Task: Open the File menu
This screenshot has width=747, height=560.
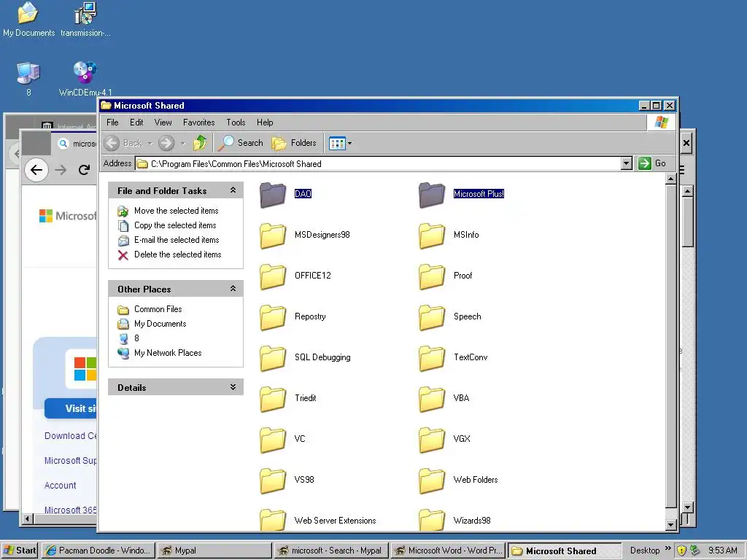Action: click(x=112, y=122)
